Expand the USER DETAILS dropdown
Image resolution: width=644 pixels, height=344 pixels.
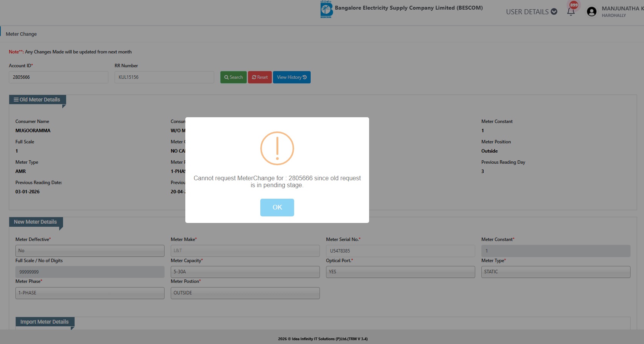pos(531,12)
